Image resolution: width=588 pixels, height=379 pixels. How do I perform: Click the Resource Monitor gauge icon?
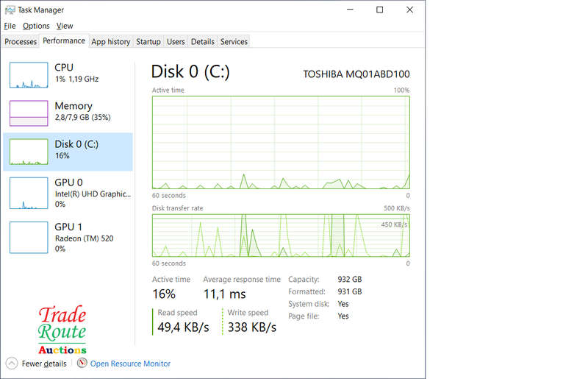[x=82, y=363]
